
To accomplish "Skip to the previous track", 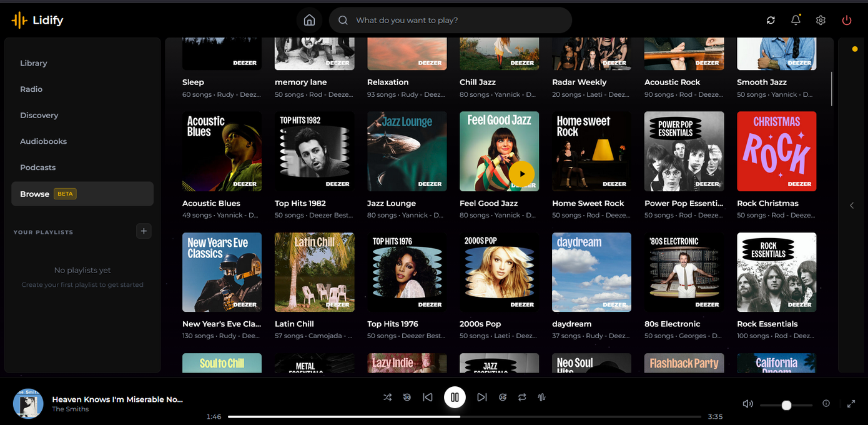I will point(428,397).
